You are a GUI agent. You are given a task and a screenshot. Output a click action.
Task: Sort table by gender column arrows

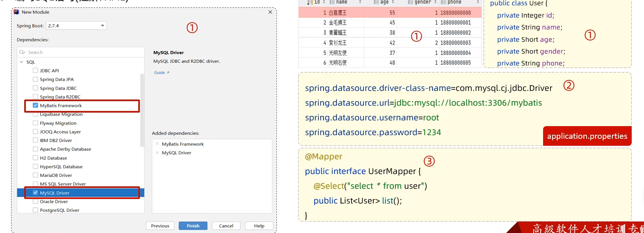[435, 2]
